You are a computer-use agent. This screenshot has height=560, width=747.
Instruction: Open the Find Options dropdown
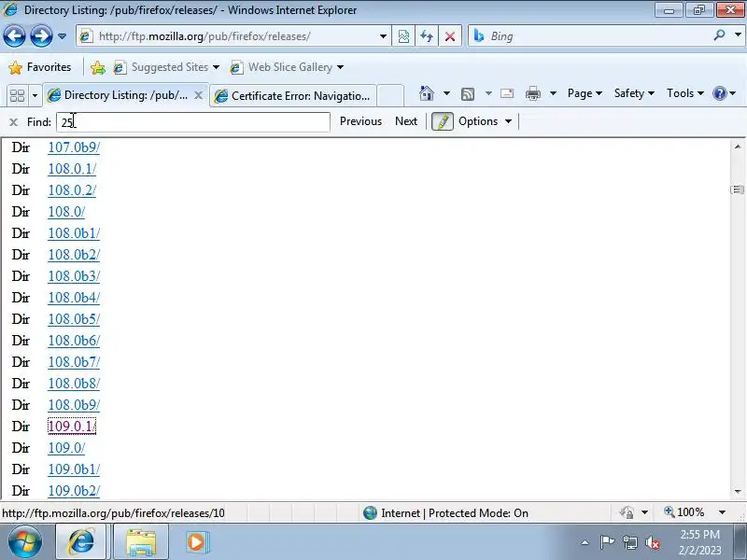click(485, 121)
